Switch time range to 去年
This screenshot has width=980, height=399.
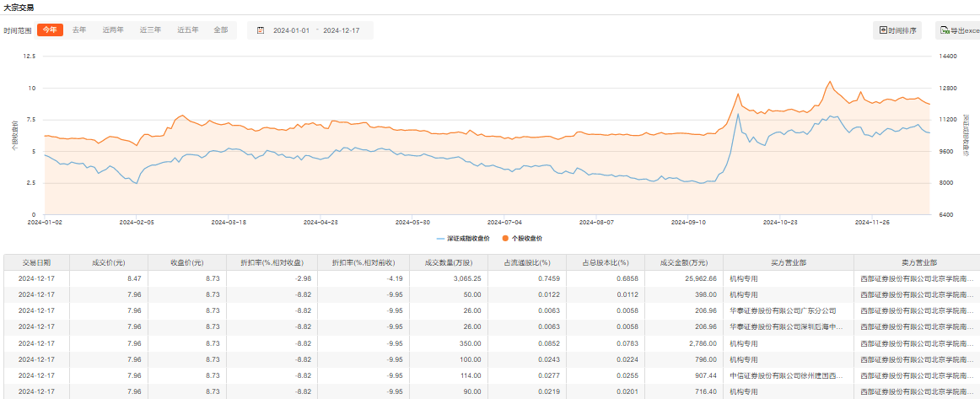point(79,30)
